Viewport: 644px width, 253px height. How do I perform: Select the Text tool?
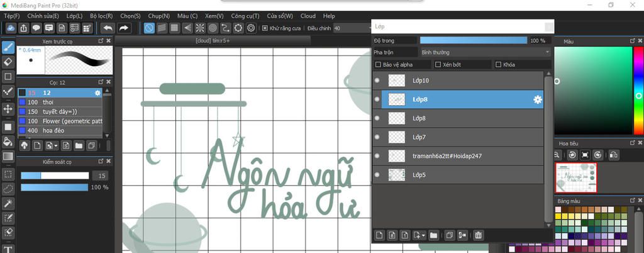coord(8,248)
